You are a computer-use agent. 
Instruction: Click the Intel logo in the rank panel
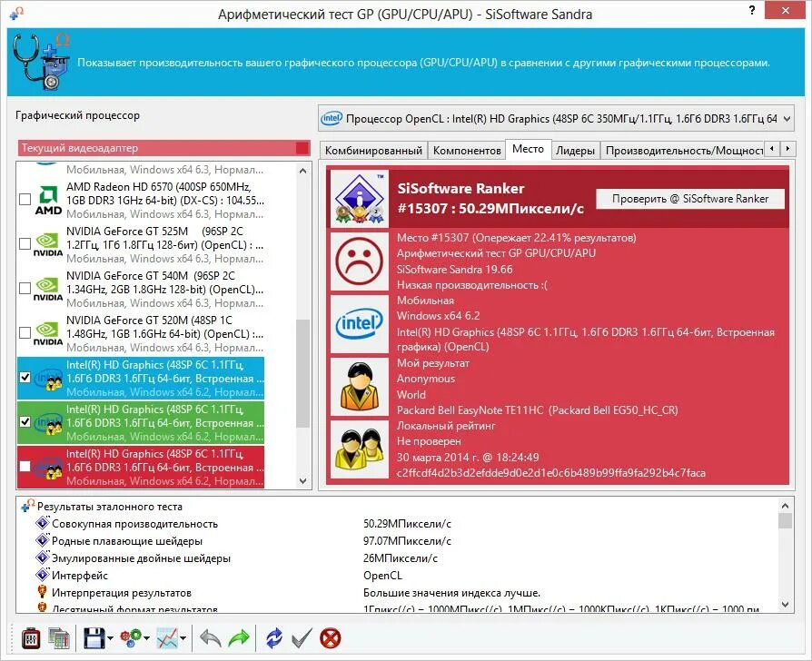[x=360, y=324]
